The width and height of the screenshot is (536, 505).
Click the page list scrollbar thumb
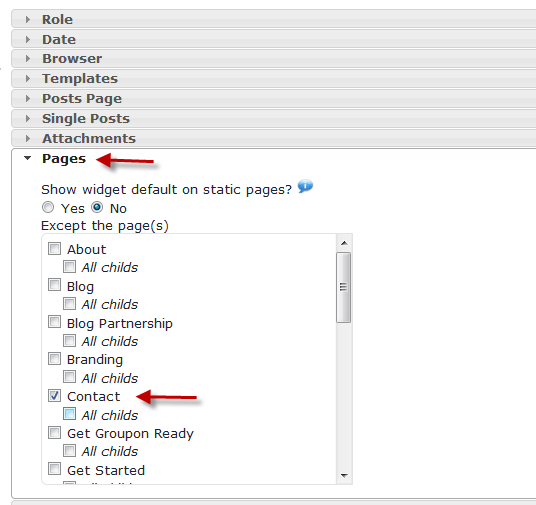(x=344, y=287)
